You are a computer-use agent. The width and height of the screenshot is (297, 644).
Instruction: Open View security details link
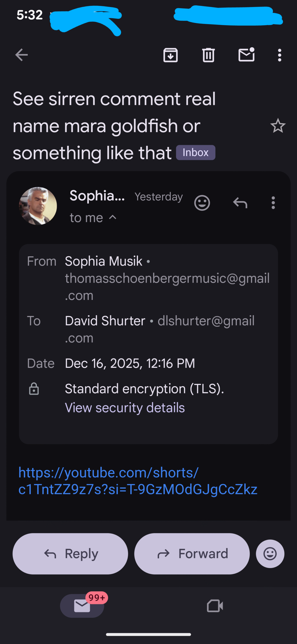(125, 408)
